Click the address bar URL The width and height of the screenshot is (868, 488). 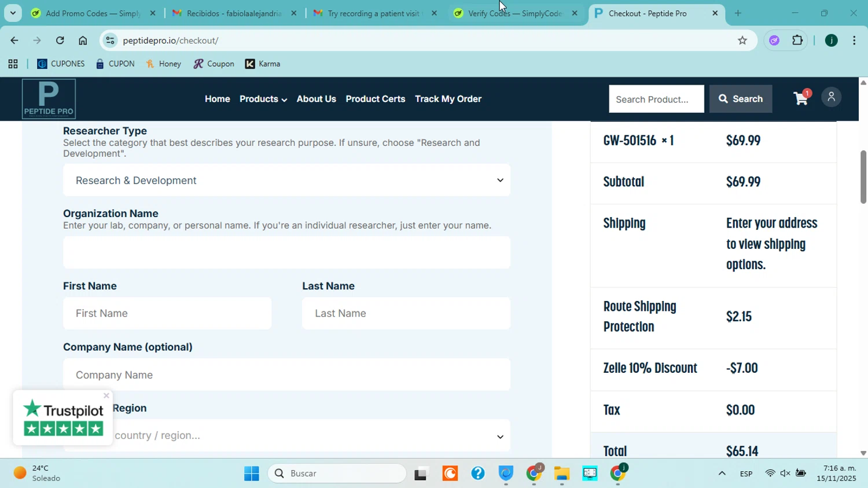click(x=171, y=41)
